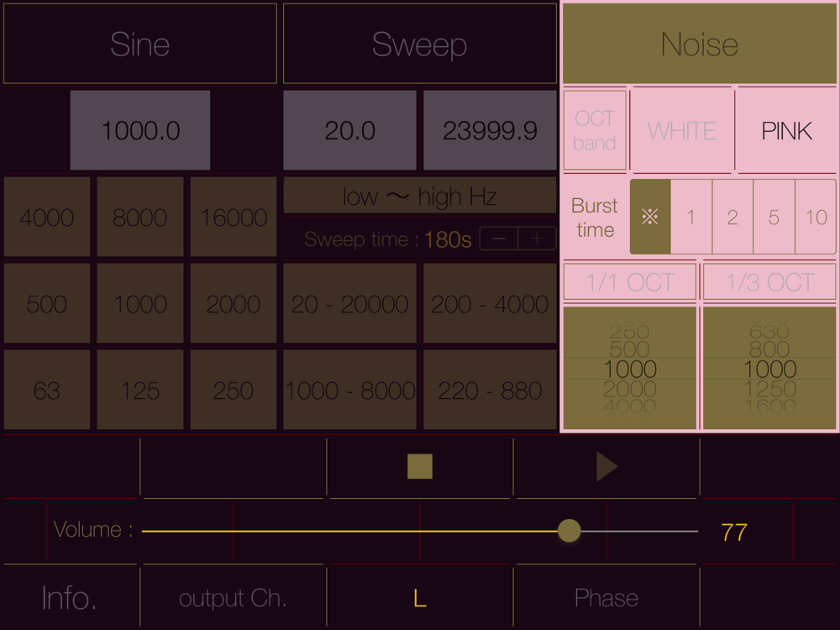The image size is (840, 630).
Task: Set sine preset to 16000 Hz
Action: pos(233,217)
